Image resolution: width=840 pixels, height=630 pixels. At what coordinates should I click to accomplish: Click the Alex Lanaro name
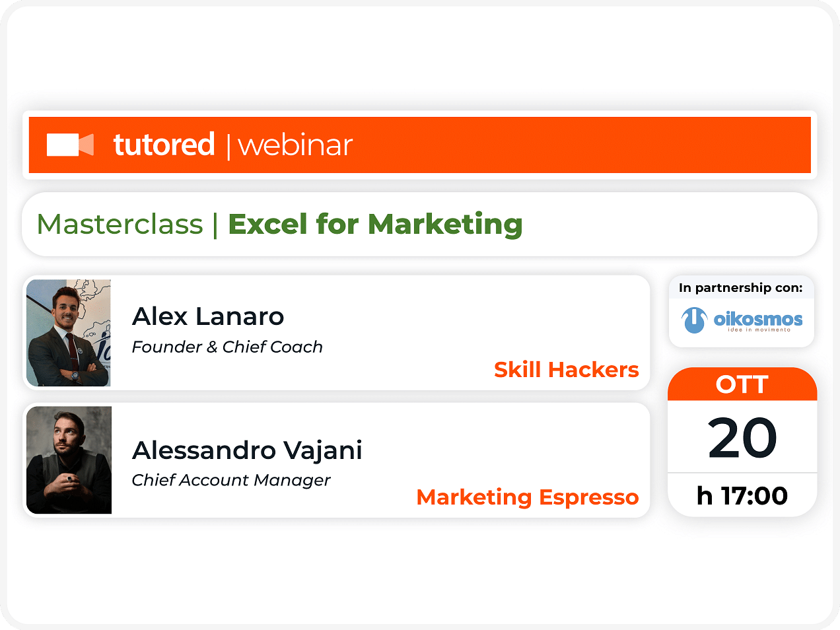208,316
